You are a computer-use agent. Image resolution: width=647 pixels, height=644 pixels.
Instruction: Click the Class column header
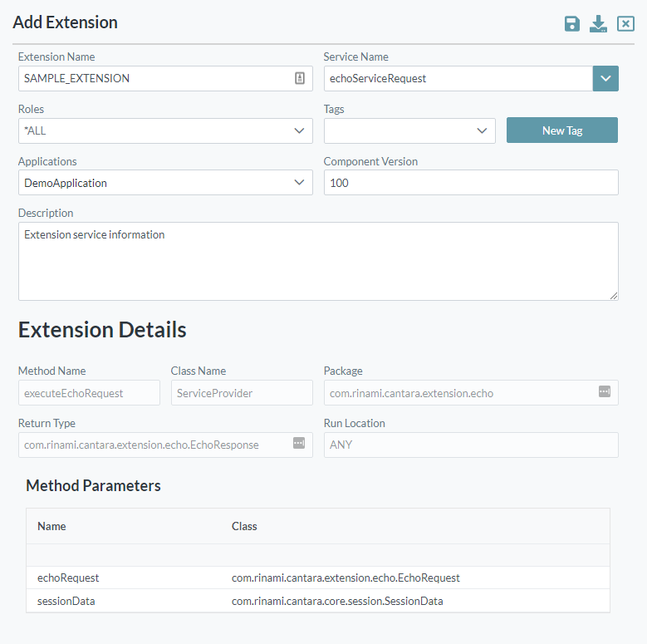tap(244, 526)
